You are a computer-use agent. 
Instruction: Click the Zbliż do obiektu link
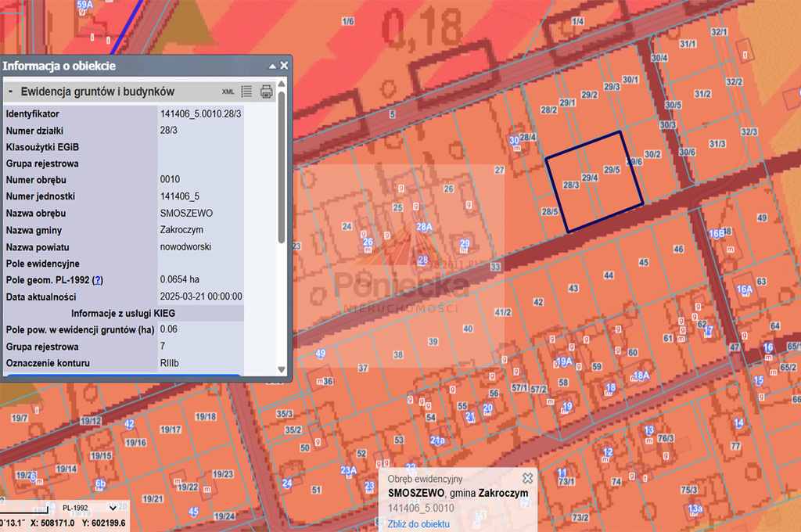(x=418, y=523)
